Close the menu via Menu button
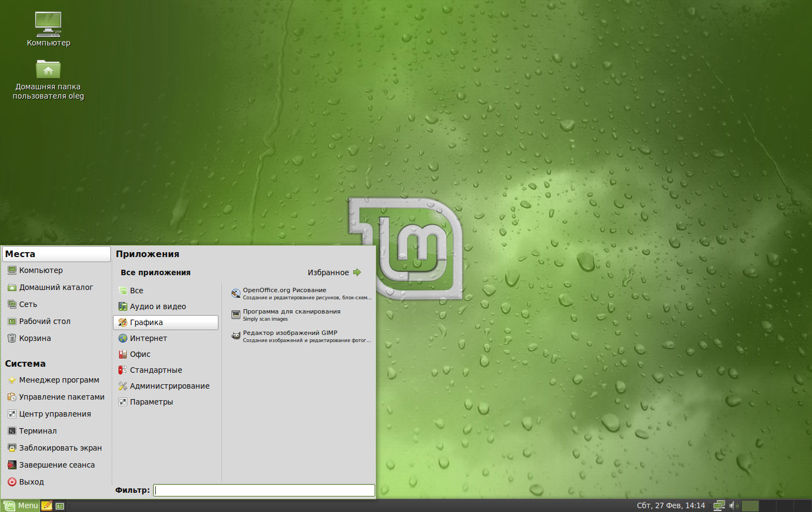The image size is (812, 512). [21, 505]
